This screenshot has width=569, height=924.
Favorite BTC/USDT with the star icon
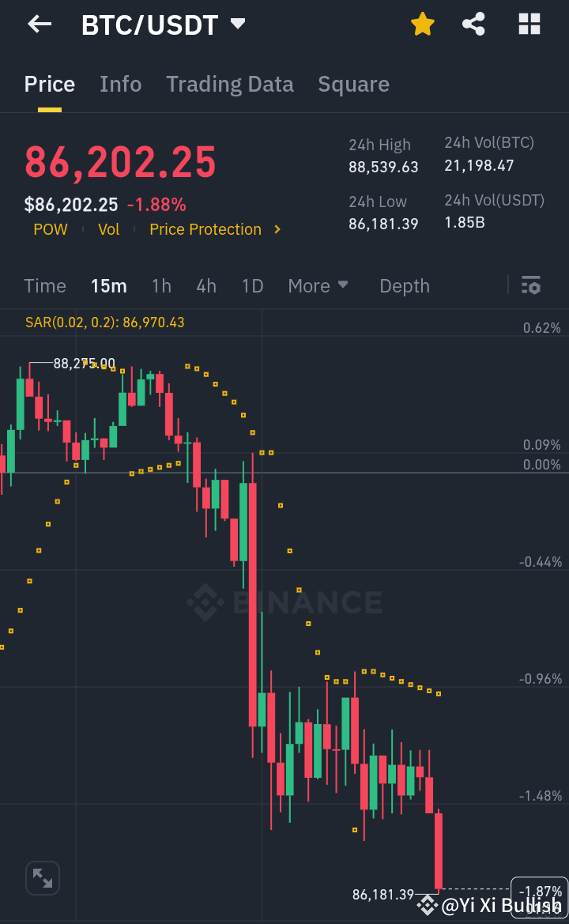tap(423, 24)
